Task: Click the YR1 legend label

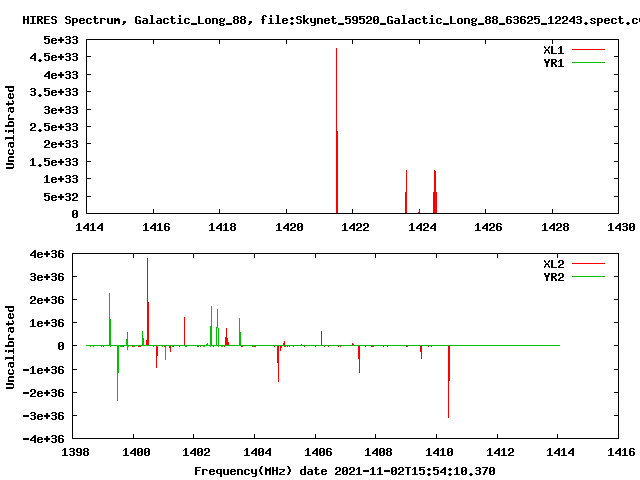Action: point(553,63)
